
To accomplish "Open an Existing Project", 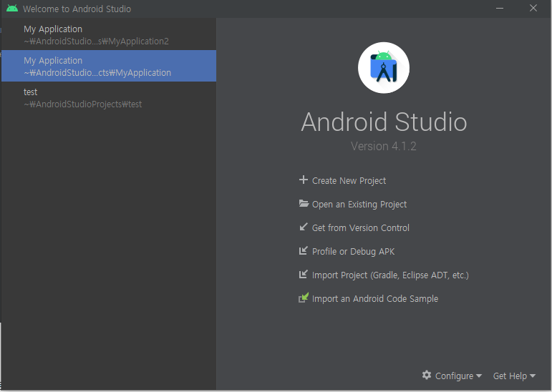I will click(x=359, y=204).
